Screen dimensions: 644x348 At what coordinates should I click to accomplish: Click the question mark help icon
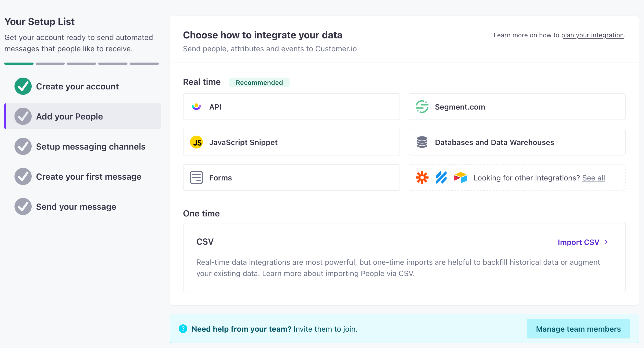coord(183,329)
